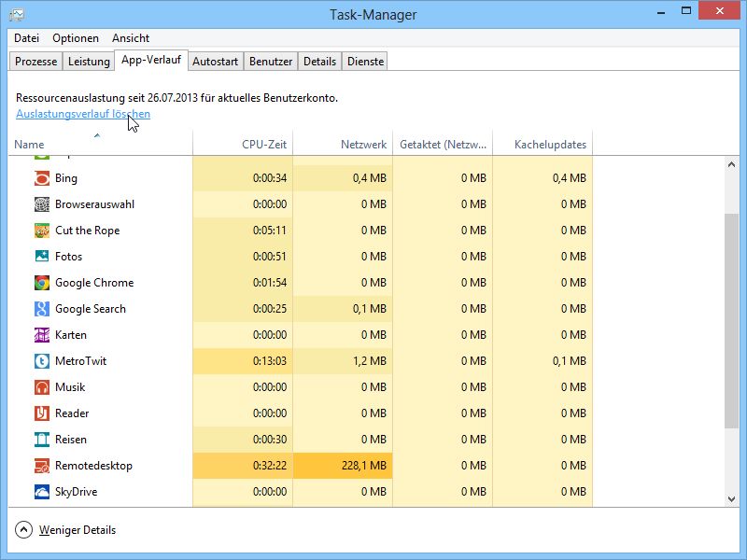
Task: Click Remotedesktop network value 228,1 MB
Action: point(364,466)
